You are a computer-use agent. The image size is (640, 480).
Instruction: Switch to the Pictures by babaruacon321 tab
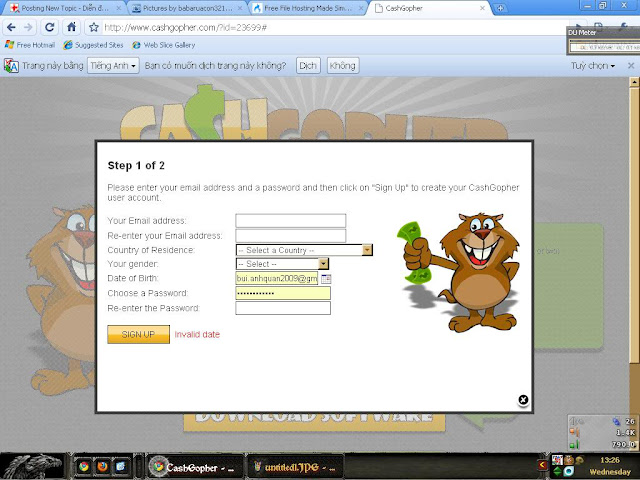[187, 8]
